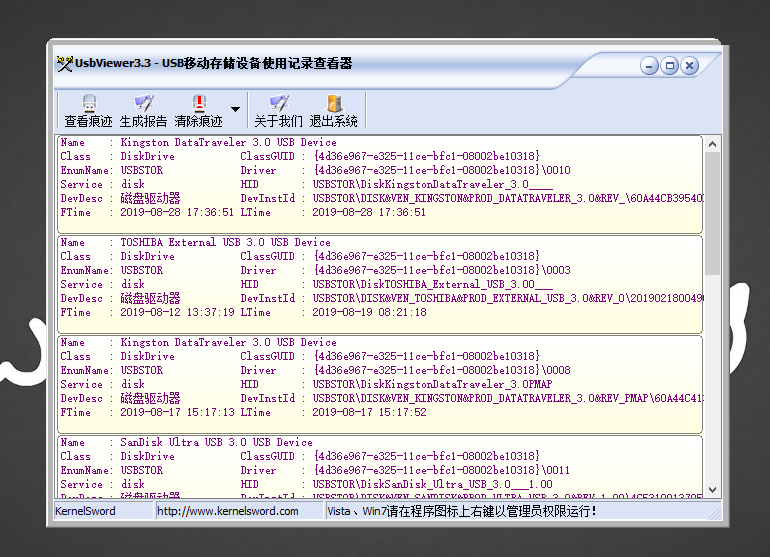Click the driver value ending in \0008
The image size is (770, 557).
(x=442, y=370)
